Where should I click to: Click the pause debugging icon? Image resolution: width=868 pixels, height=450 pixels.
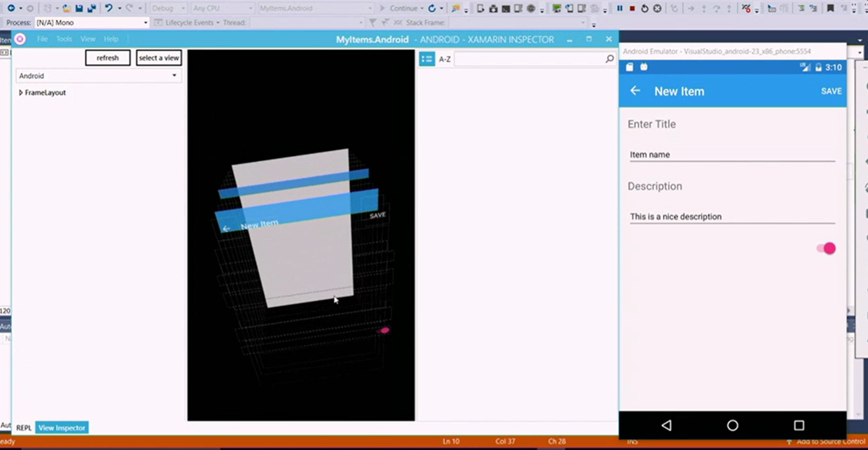coord(620,8)
